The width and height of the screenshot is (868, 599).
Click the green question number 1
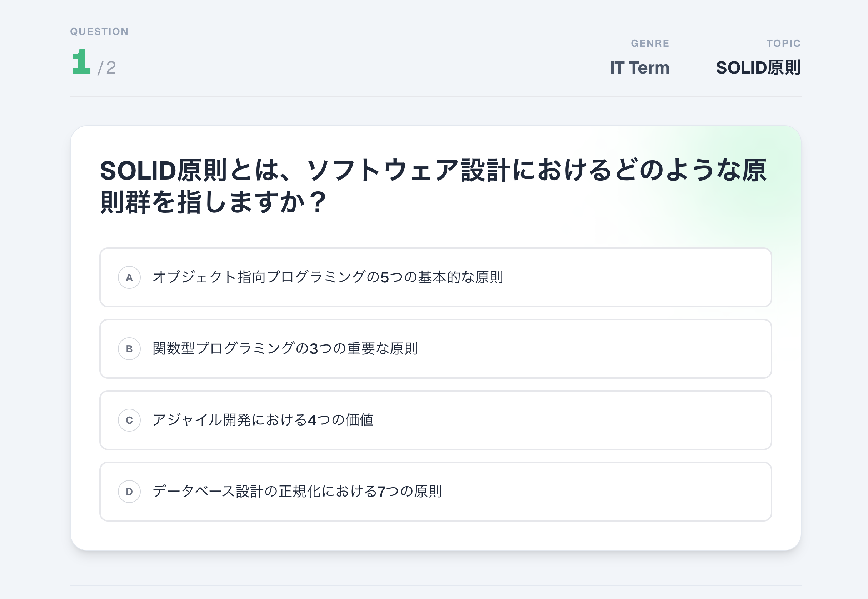(x=81, y=62)
